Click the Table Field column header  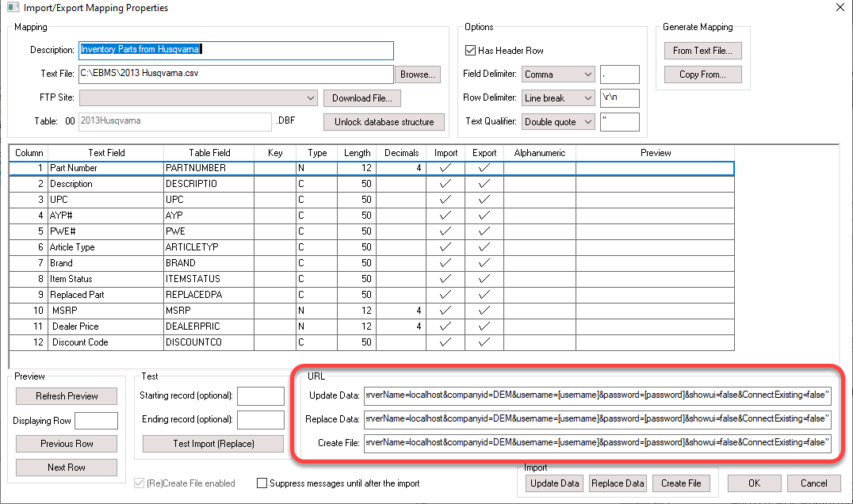[209, 153]
